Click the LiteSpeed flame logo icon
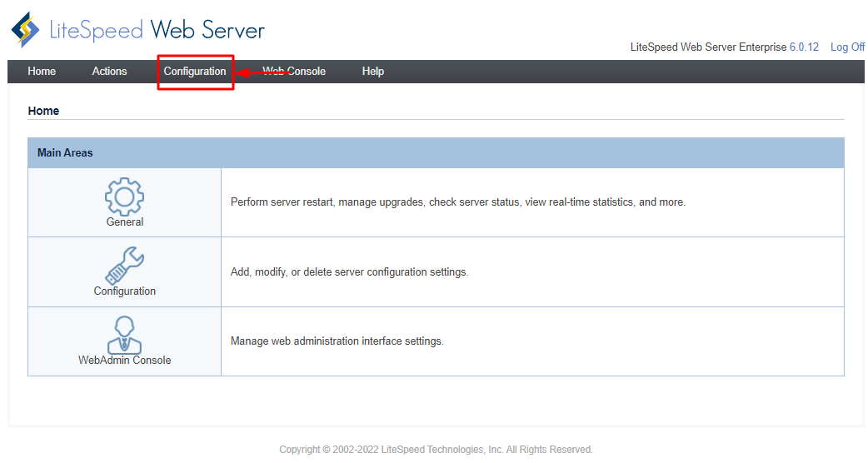Screen dimensions: 868x463 pyautogui.click(x=25, y=30)
